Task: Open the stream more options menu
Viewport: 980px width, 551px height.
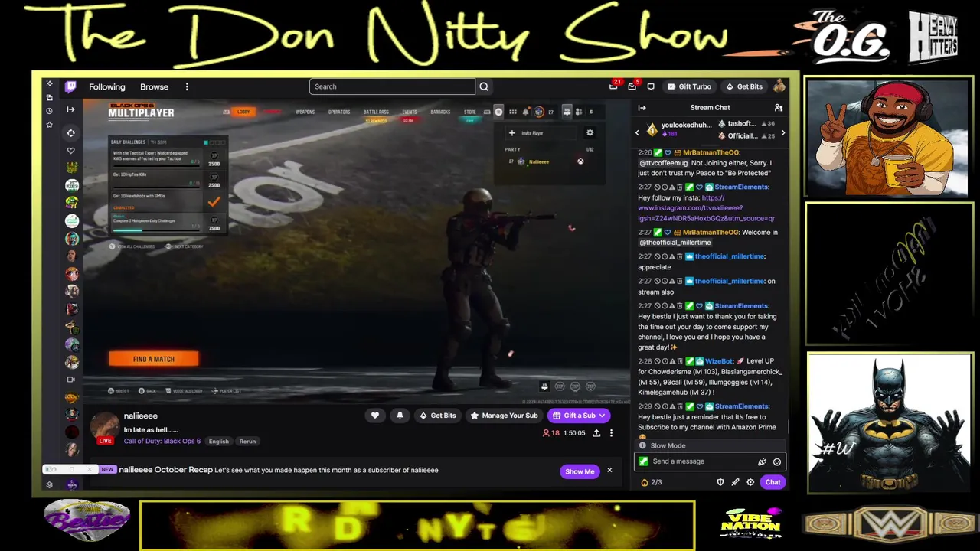Action: pyautogui.click(x=611, y=433)
